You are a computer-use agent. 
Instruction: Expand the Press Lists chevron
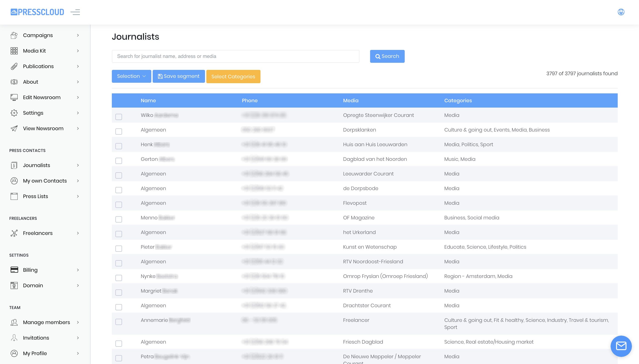click(78, 196)
